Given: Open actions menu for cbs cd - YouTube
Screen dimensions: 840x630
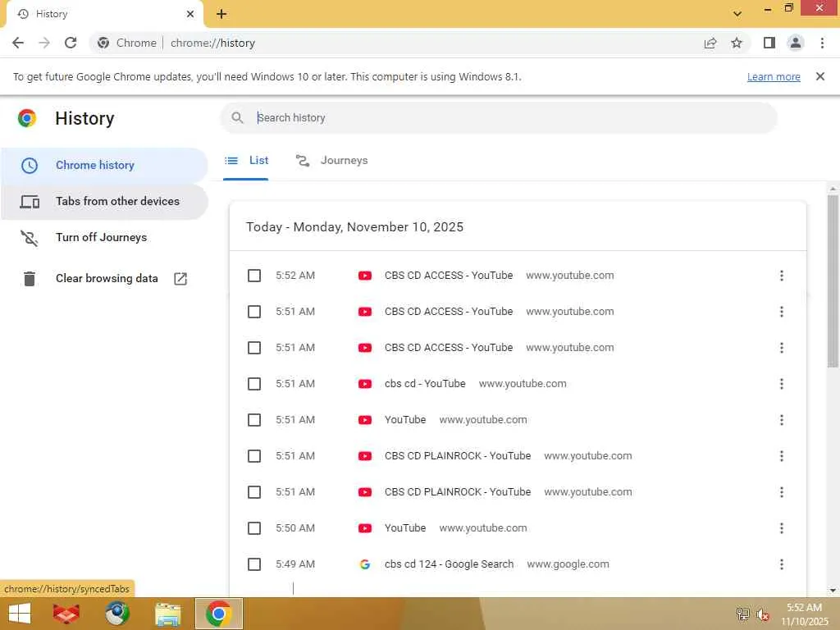Looking at the screenshot, I should click(x=782, y=384).
